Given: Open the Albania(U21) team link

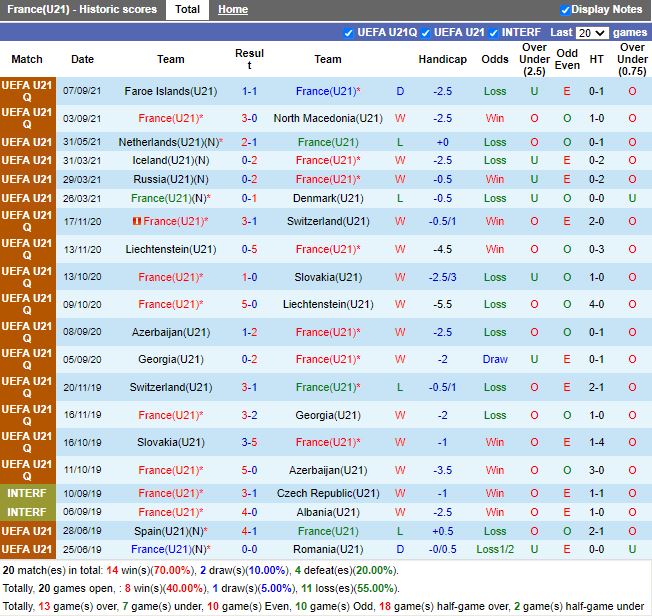Looking at the screenshot, I should click(328, 512).
